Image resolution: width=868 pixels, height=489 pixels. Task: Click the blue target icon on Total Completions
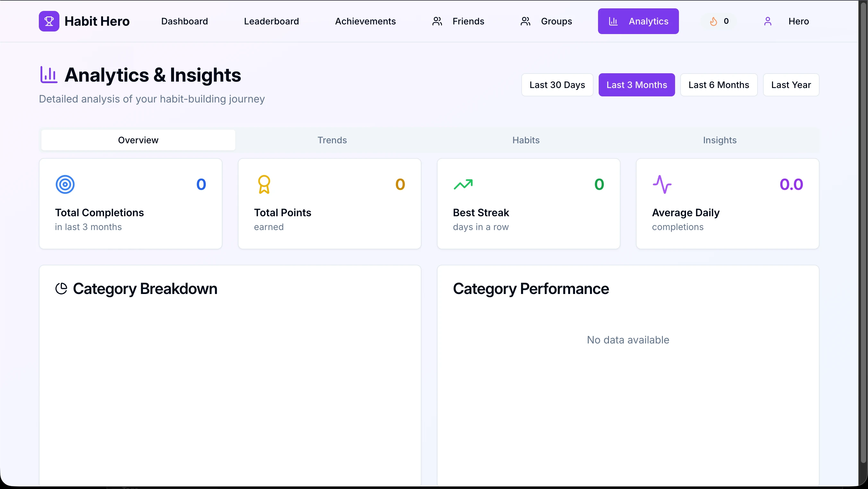click(65, 184)
